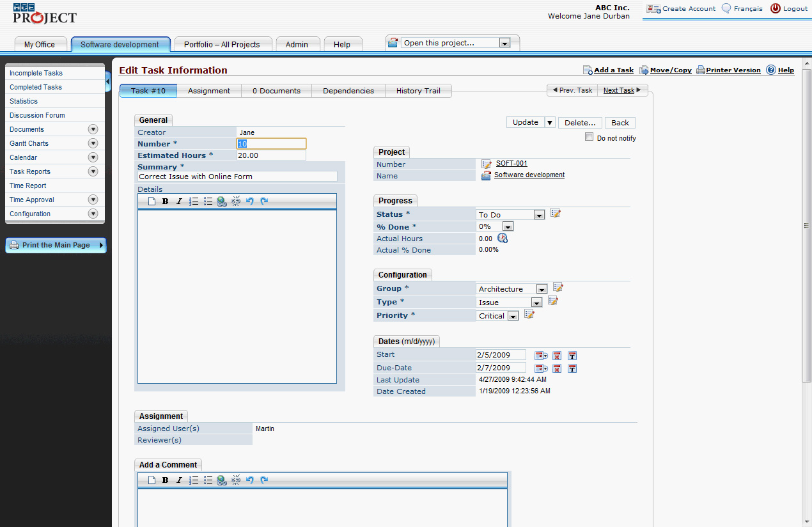Check the Do not notify checkbox
The image size is (812, 527).
tap(589, 137)
